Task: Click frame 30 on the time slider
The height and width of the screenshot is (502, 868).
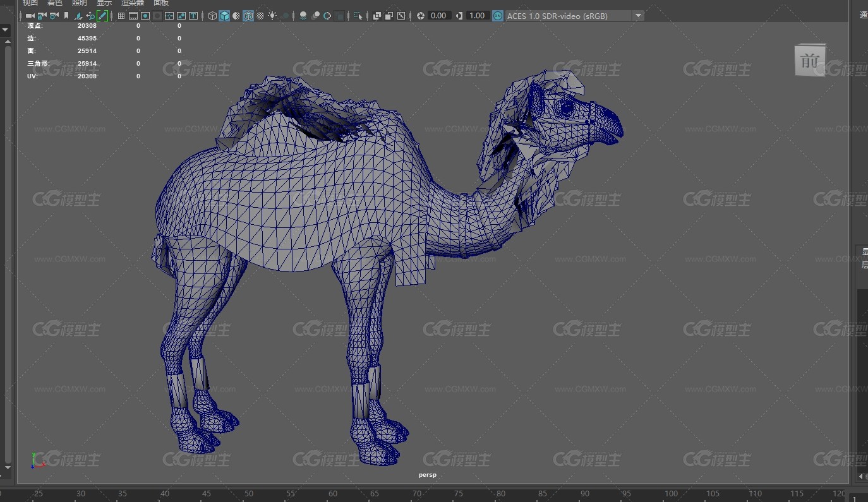Action: [x=80, y=494]
